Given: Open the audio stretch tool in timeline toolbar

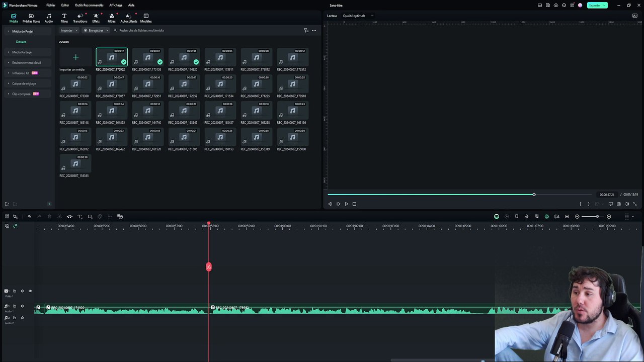Looking at the screenshot, I should [x=69, y=217].
